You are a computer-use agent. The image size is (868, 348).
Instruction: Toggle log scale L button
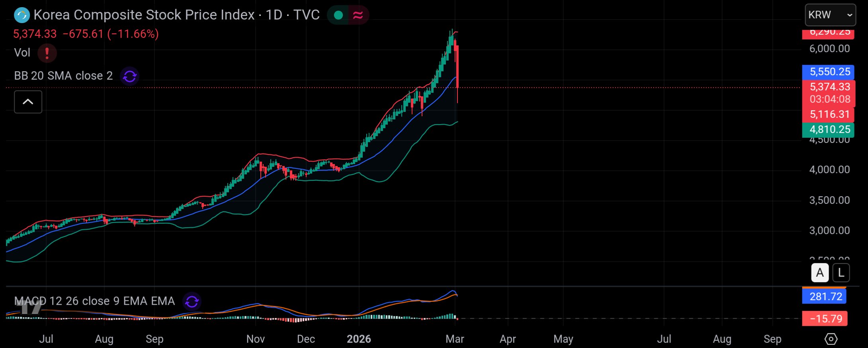841,273
